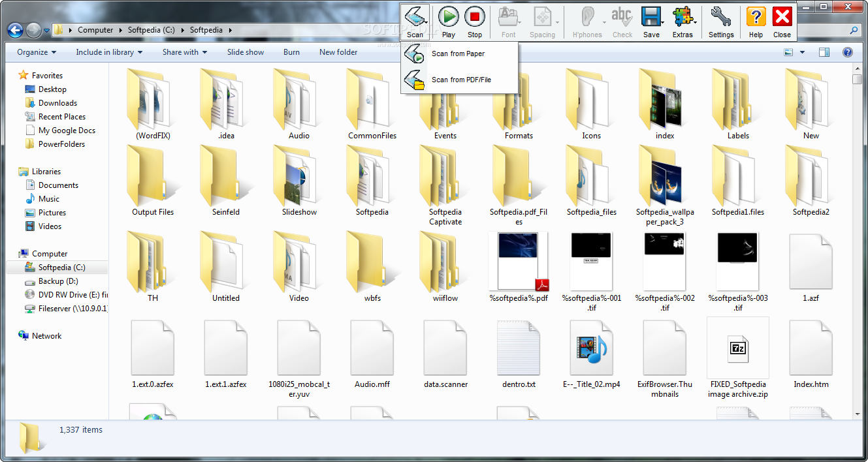Run the abc Check spelling tool

coord(622,22)
